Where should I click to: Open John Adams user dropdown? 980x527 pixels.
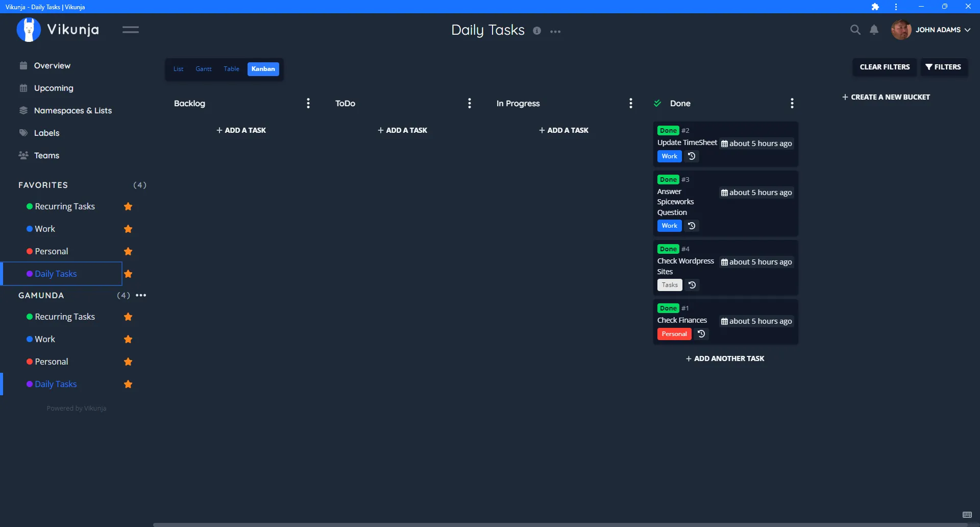pyautogui.click(x=932, y=30)
